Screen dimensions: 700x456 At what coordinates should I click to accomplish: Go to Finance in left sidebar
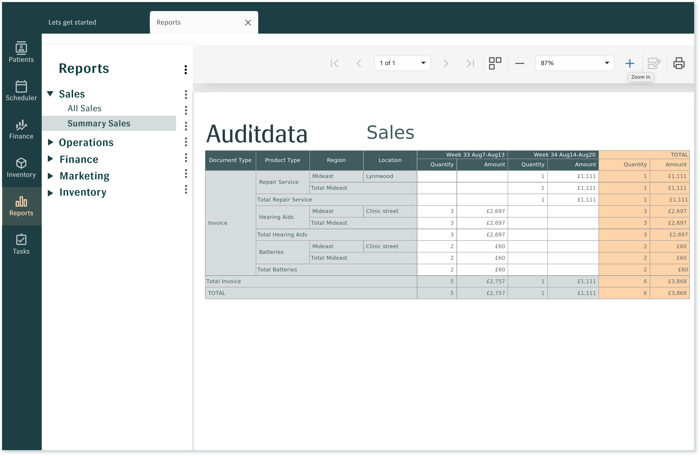tap(21, 129)
